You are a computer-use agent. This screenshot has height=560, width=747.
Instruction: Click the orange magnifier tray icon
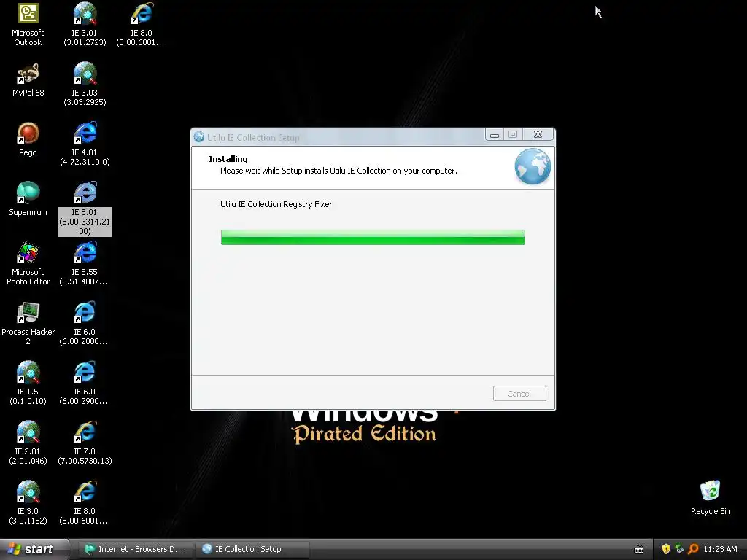[693, 549]
